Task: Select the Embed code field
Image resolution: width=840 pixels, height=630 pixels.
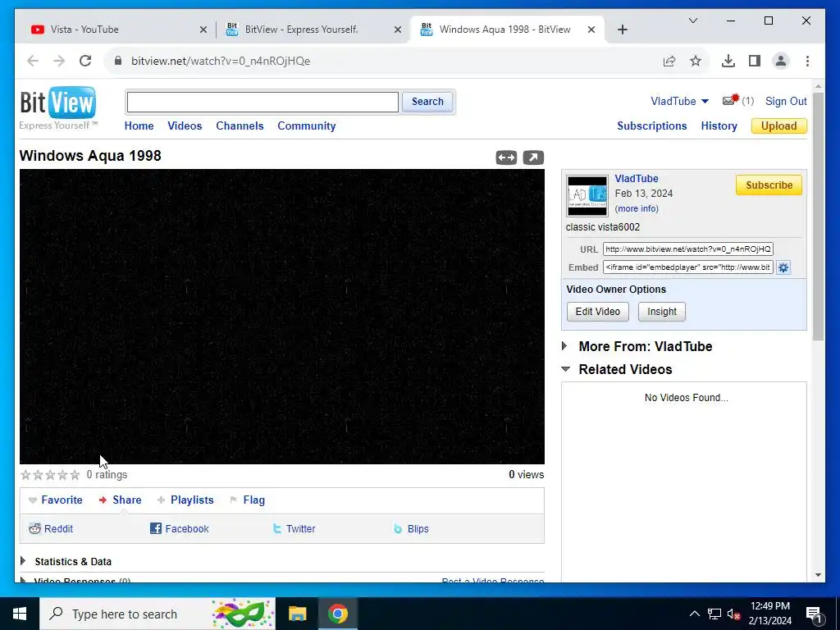Action: (x=688, y=267)
